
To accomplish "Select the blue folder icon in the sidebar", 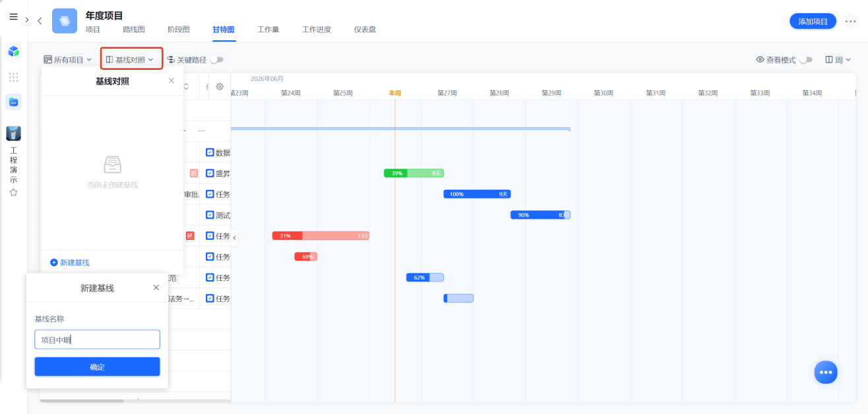I will click(13, 102).
